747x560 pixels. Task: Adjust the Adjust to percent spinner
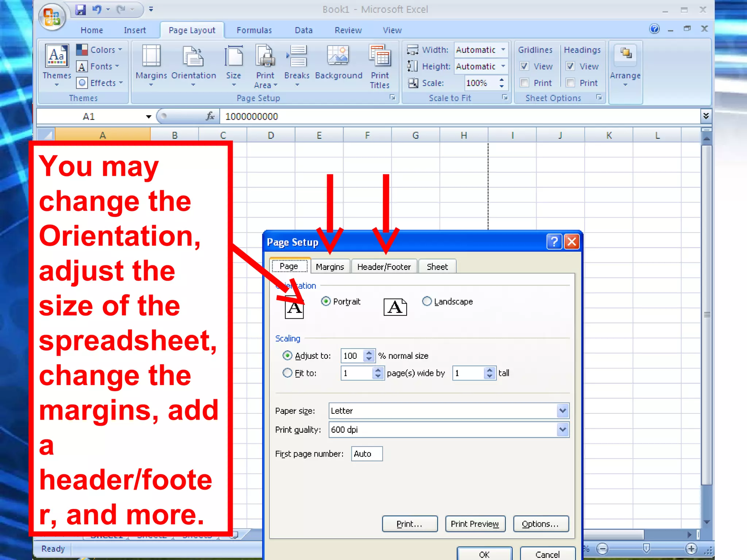[x=369, y=355]
